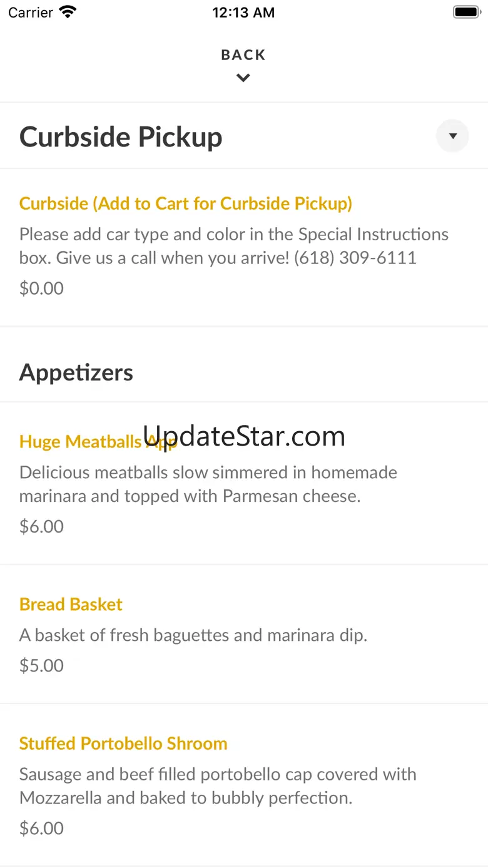Open Stuffed Portobello Shroom item
The image size is (488, 868).
click(x=123, y=743)
